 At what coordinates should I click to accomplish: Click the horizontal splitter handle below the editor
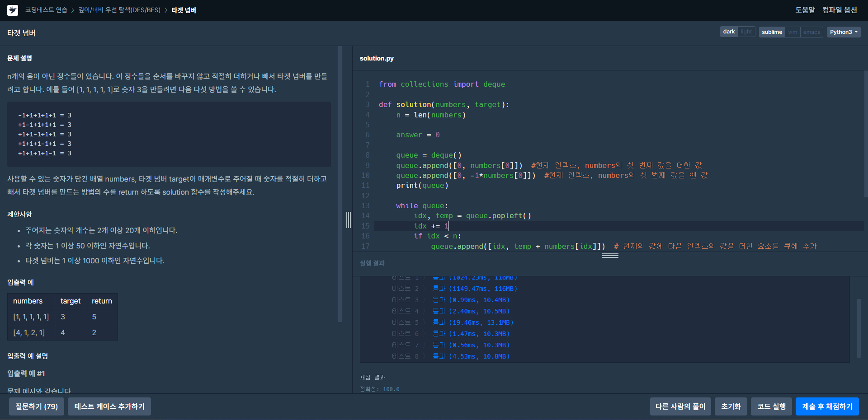point(610,256)
